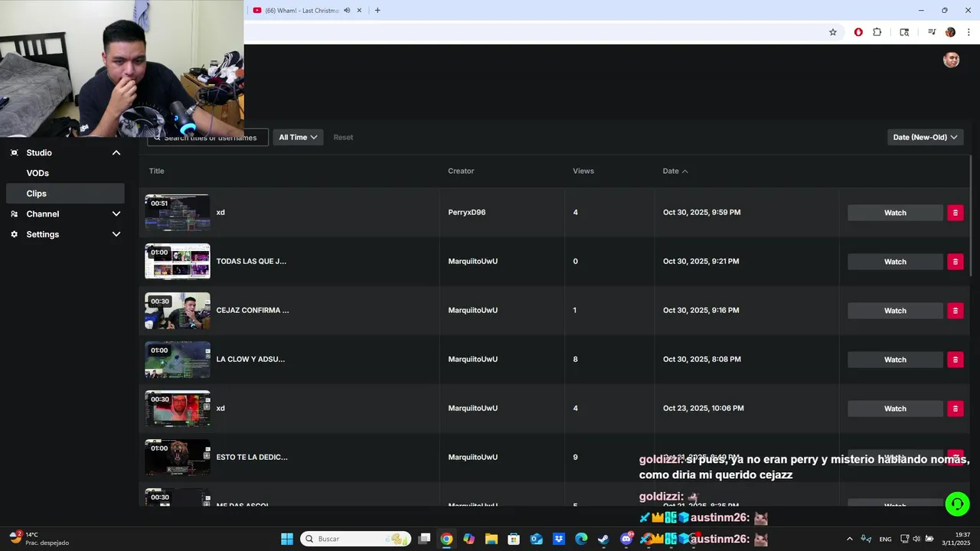The image size is (980, 551).
Task: Open File Explorer from the taskbar
Action: click(492, 539)
